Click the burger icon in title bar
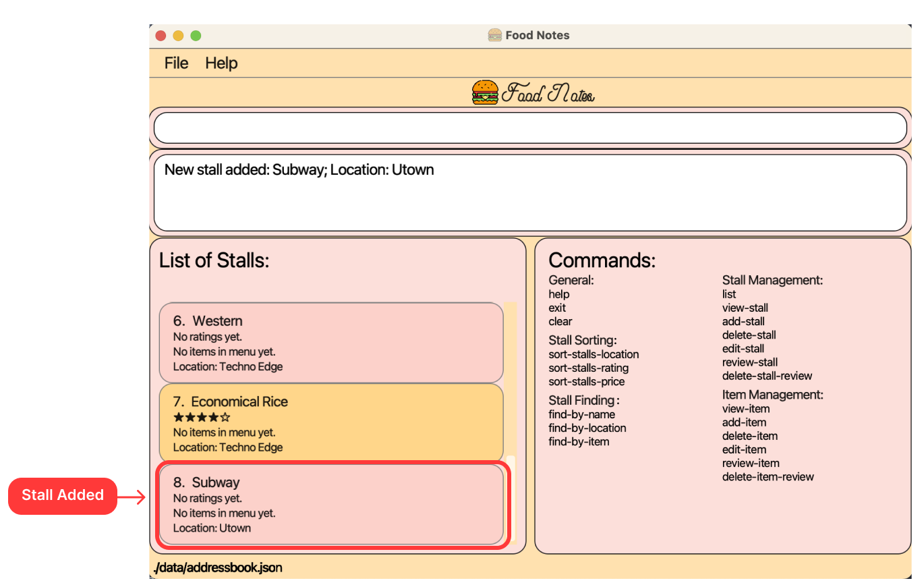The height and width of the screenshot is (587, 924). click(495, 35)
